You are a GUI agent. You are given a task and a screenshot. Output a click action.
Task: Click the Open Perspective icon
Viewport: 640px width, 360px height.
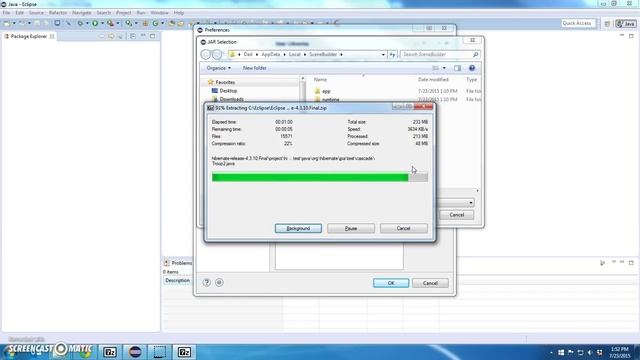[607, 24]
